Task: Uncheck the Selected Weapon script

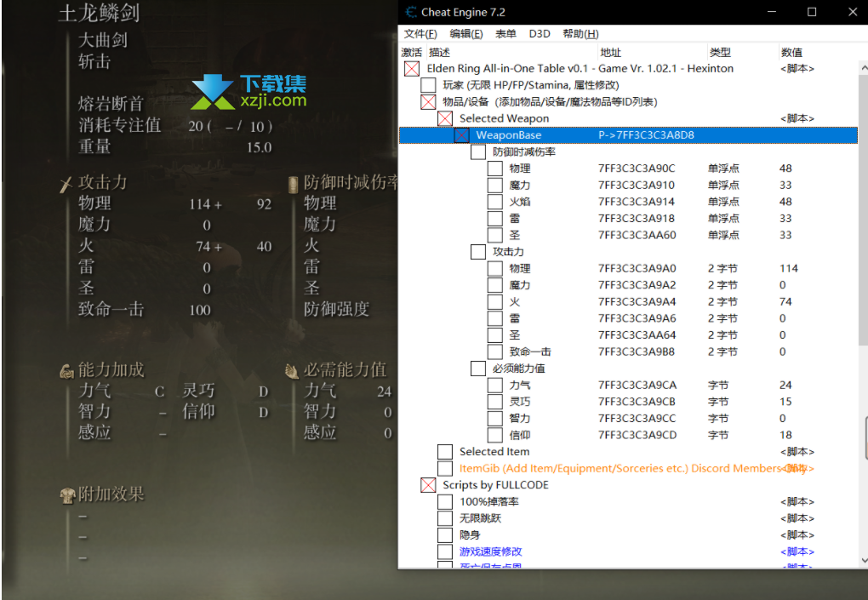Action: click(x=444, y=118)
